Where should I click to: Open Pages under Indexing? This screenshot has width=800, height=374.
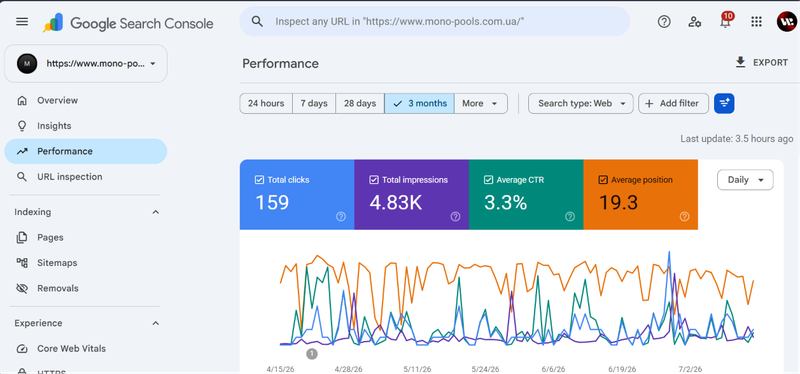pyautogui.click(x=86, y=238)
